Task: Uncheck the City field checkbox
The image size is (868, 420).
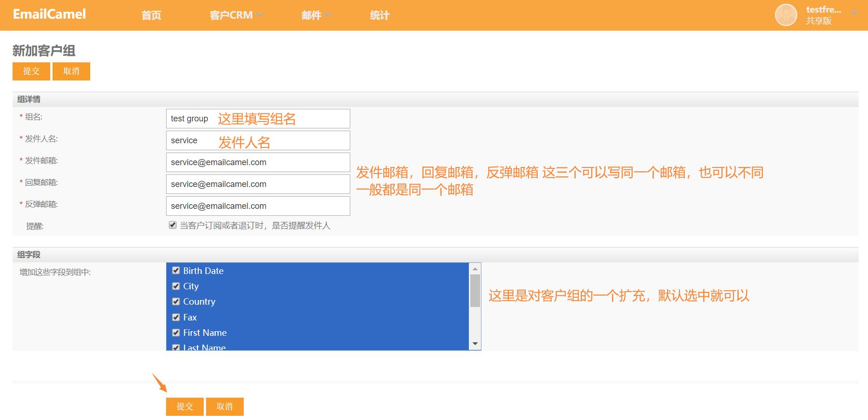Action: coord(176,286)
